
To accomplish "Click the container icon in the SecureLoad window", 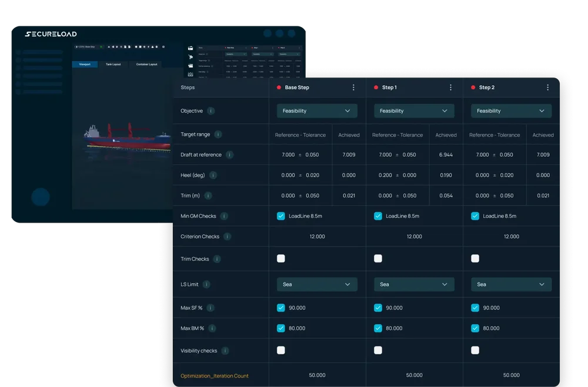I will click(x=191, y=66).
